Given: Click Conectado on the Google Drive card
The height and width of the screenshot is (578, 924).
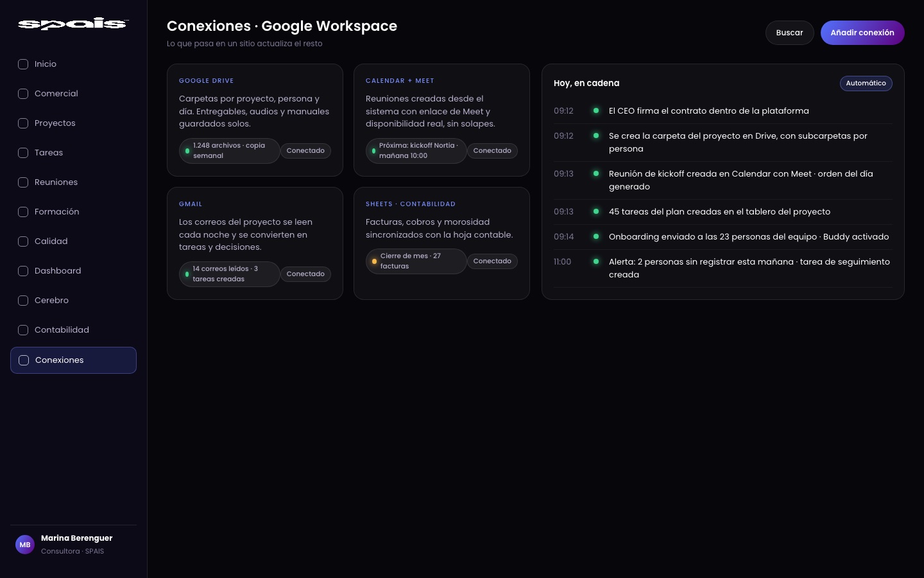Looking at the screenshot, I should (x=305, y=151).
